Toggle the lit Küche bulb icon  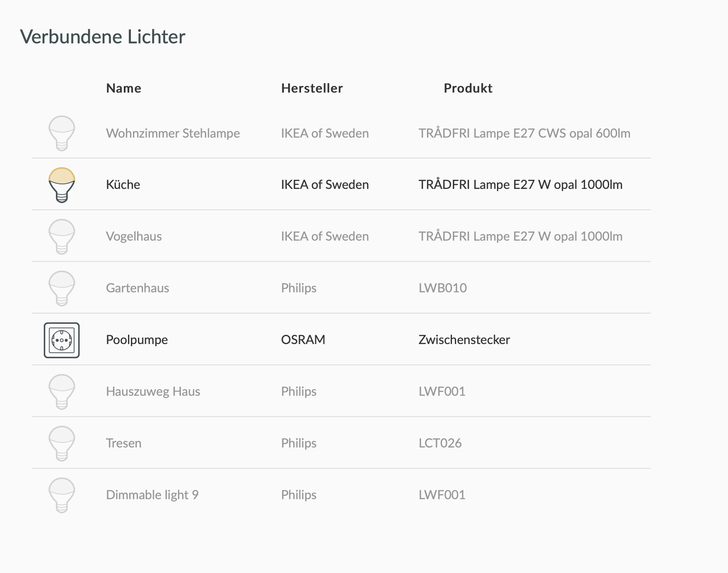click(x=62, y=185)
